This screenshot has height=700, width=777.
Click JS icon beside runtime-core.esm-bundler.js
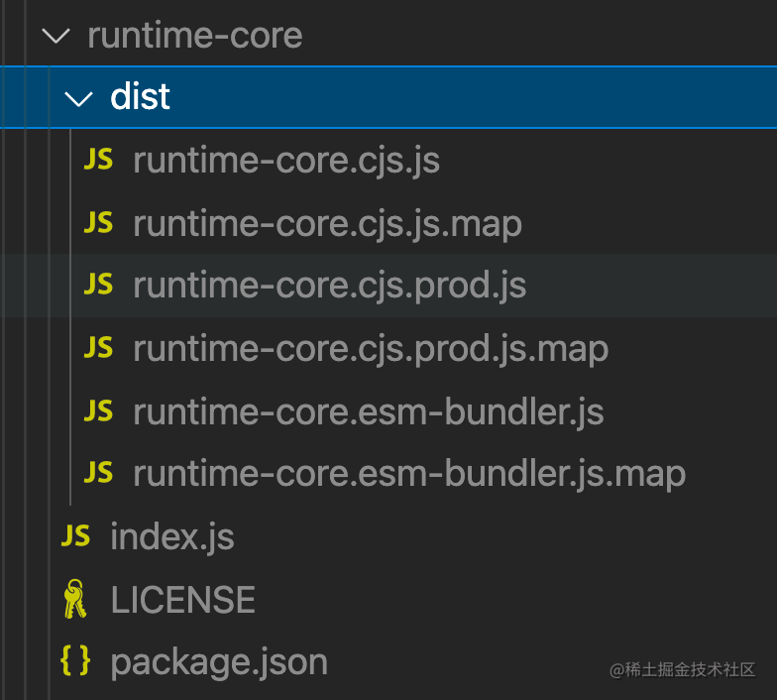coord(98,410)
